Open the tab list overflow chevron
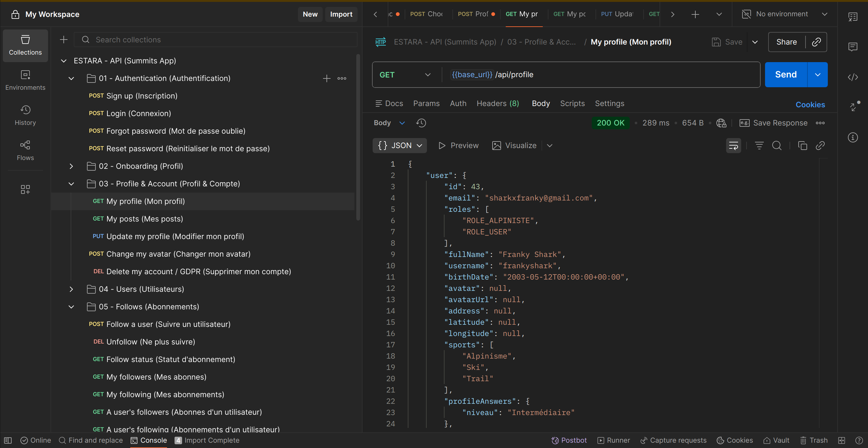The width and height of the screenshot is (868, 448). click(719, 14)
